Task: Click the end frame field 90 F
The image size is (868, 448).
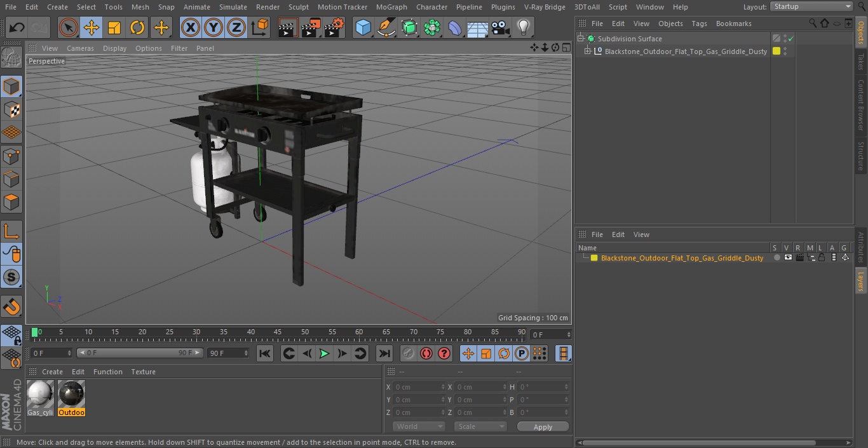Action: coord(228,353)
